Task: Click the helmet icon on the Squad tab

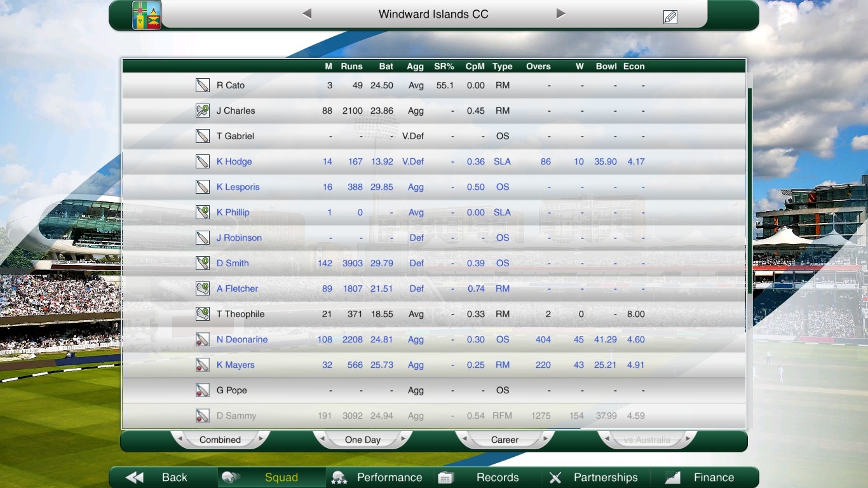Action: click(x=231, y=478)
